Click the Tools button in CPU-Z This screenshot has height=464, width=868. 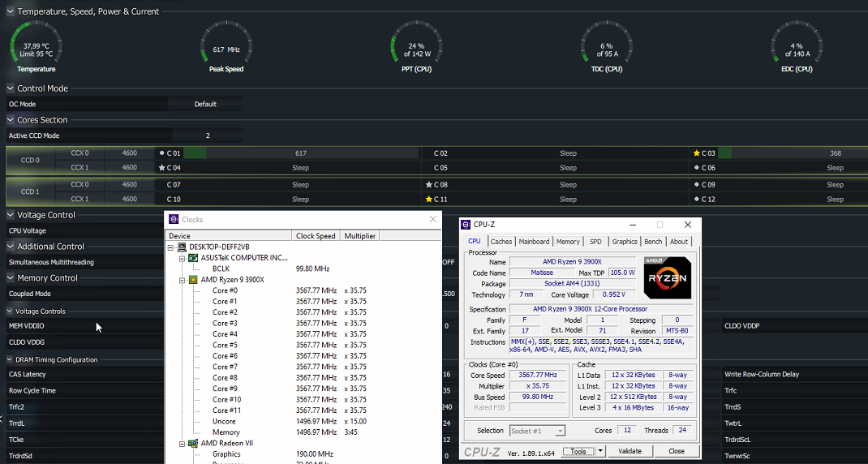tap(578, 451)
